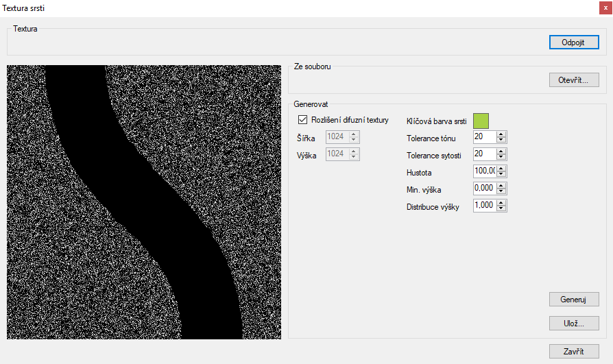
Task: Close the Textura srsti window
Action: tap(605, 7)
